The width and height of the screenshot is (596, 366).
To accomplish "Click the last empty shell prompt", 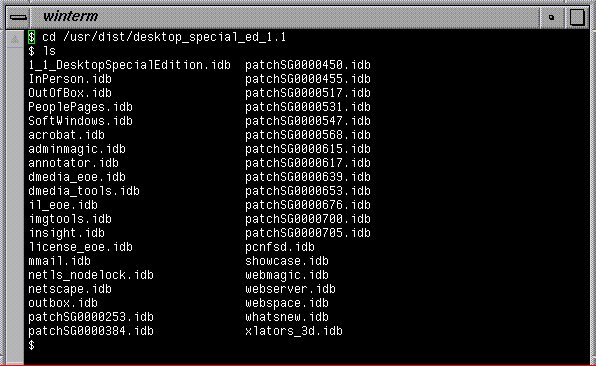I will [x=32, y=345].
